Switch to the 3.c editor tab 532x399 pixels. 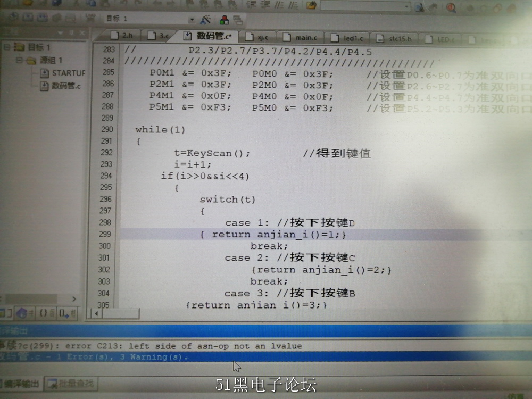coord(158,36)
